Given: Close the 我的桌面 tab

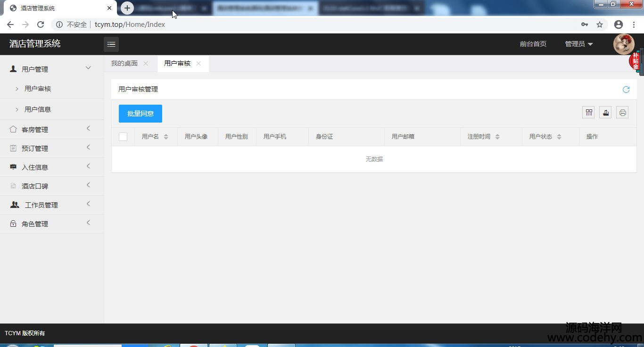Looking at the screenshot, I should (x=146, y=64).
